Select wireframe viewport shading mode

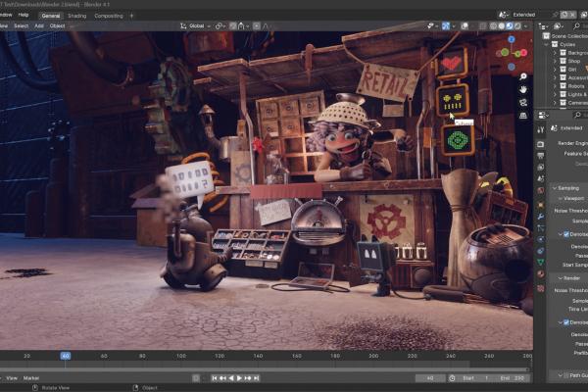click(x=494, y=25)
